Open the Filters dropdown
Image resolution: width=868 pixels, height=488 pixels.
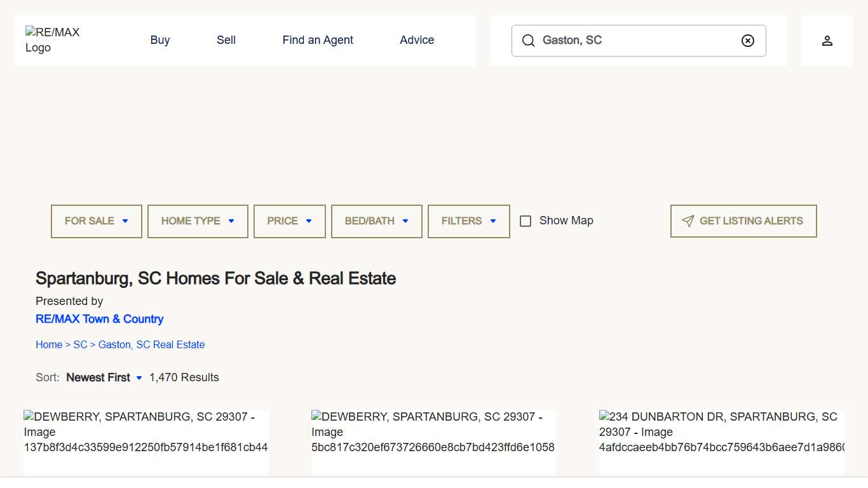[x=469, y=221]
